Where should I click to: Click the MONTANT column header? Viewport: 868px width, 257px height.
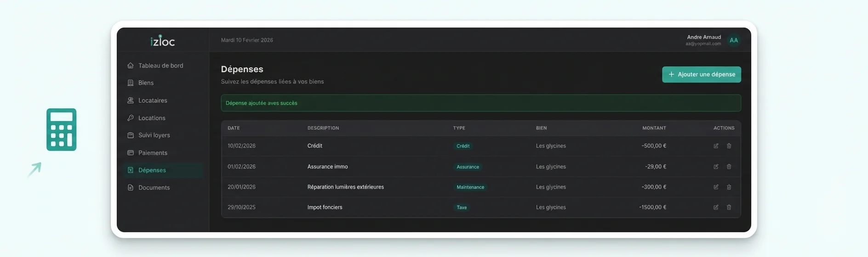pos(654,128)
